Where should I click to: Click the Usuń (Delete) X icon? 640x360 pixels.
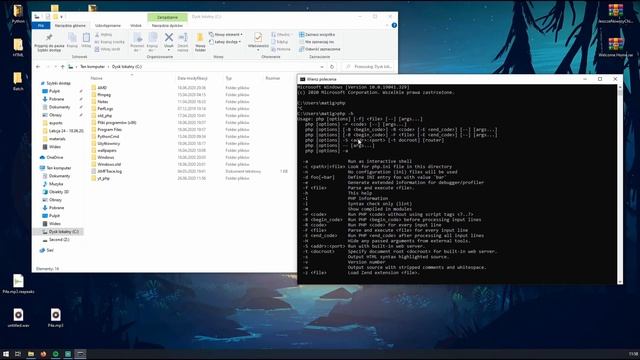pos(169,38)
